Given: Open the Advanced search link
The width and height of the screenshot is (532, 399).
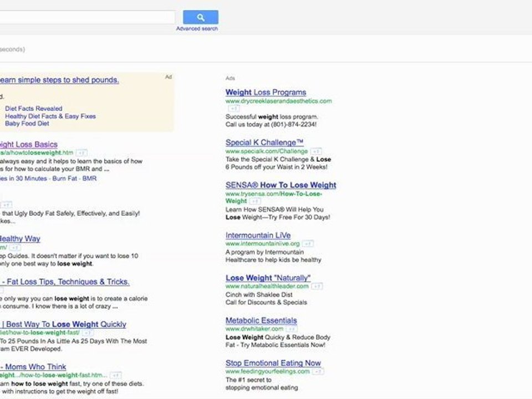Looking at the screenshot, I should point(197,28).
